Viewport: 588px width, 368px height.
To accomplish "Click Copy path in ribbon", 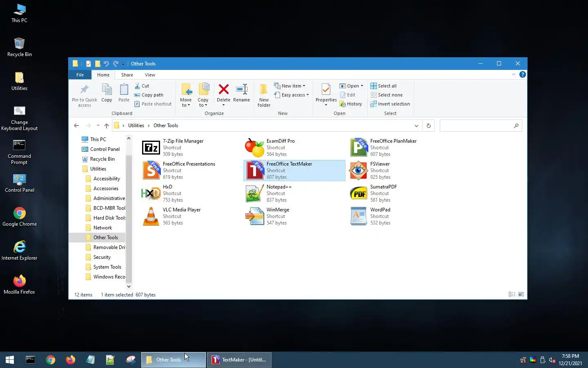I will pyautogui.click(x=149, y=95).
